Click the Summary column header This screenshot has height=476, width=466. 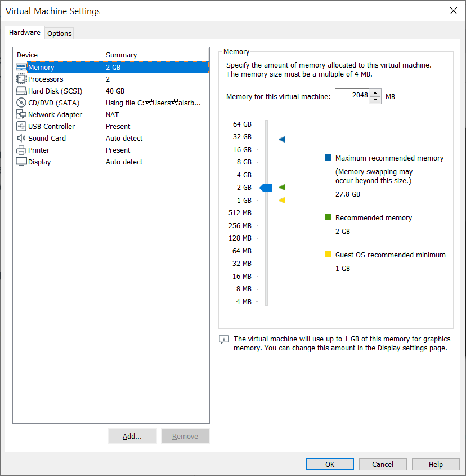(155, 55)
